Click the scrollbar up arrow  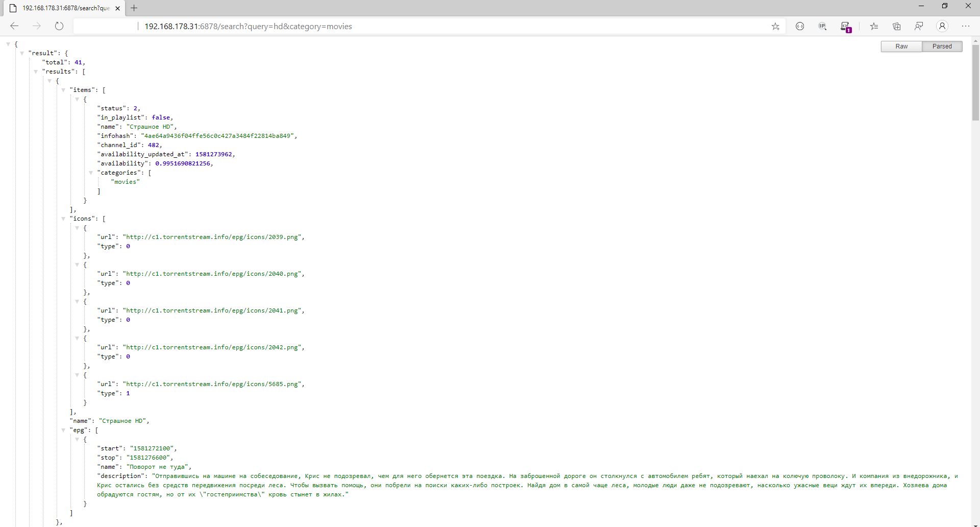tap(975, 40)
